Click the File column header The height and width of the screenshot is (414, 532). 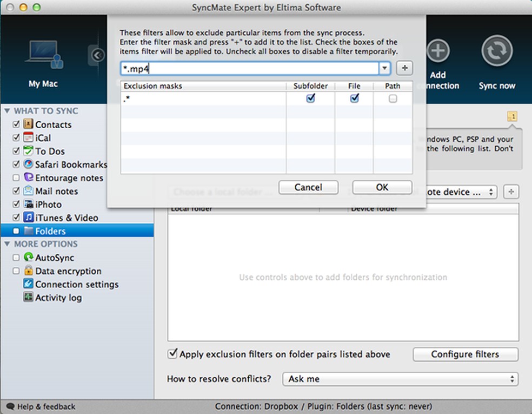[354, 86]
